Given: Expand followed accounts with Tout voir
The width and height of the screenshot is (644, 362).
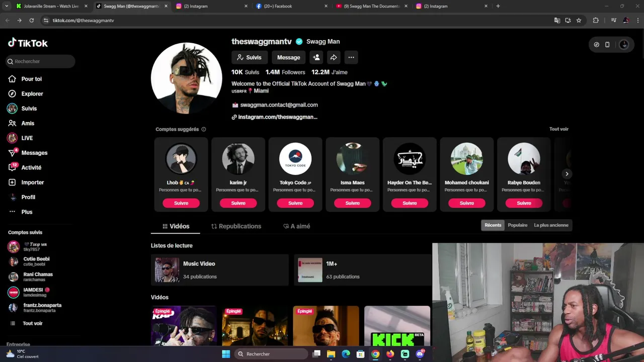Looking at the screenshot, I should [32, 323].
